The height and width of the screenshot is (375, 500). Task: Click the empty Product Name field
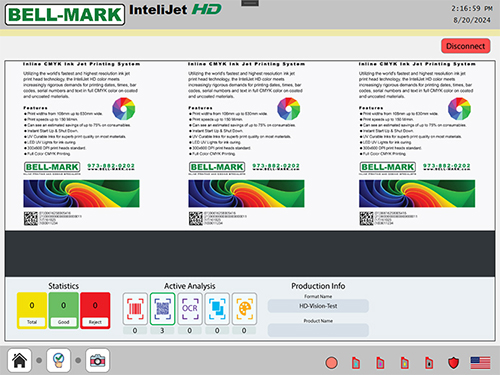point(318,330)
